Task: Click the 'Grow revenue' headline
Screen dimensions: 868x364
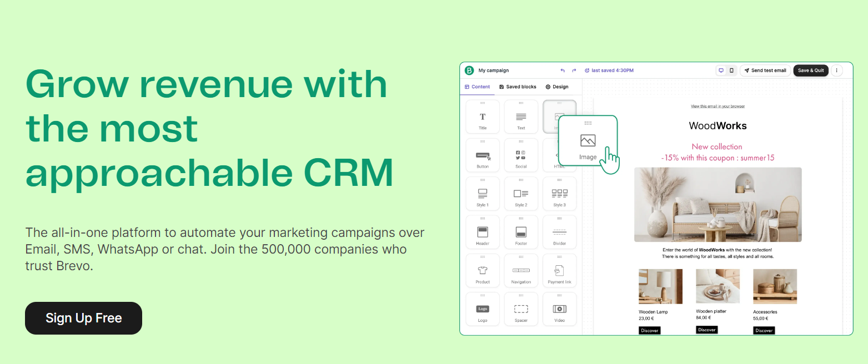Action: point(209,128)
